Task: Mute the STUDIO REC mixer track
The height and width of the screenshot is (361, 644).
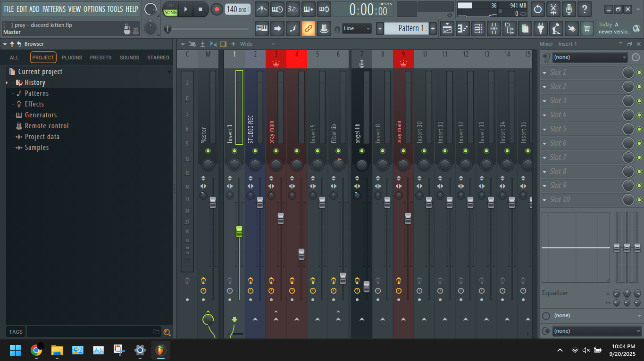Action: 255,151
